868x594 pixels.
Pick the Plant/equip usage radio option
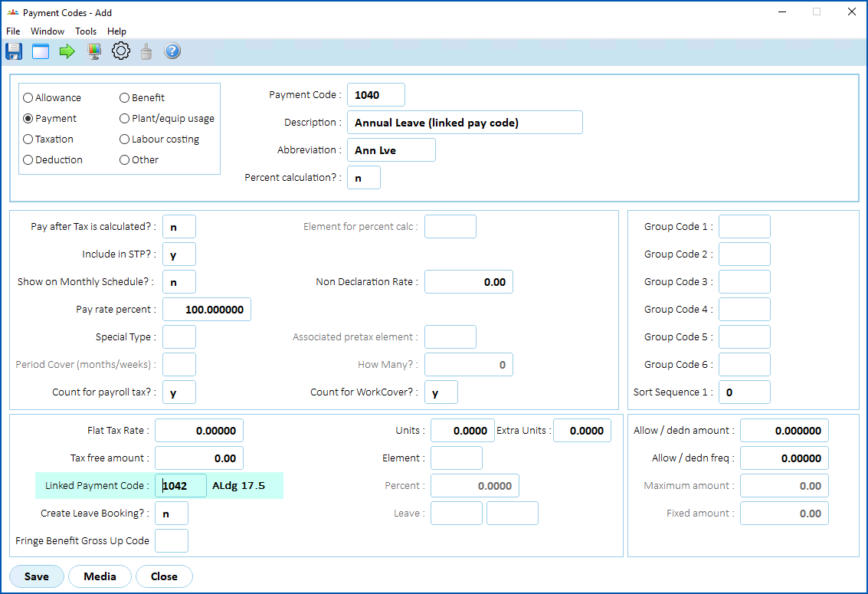point(125,119)
